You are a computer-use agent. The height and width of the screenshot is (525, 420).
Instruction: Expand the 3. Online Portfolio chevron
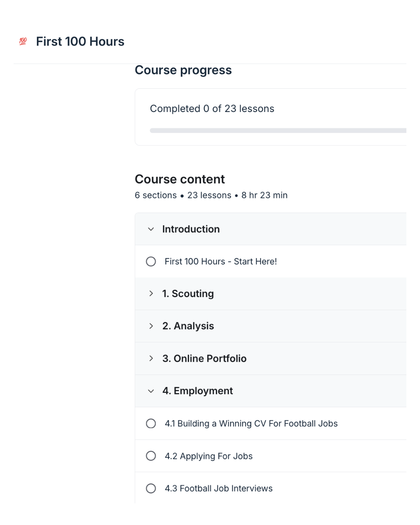[151, 358]
